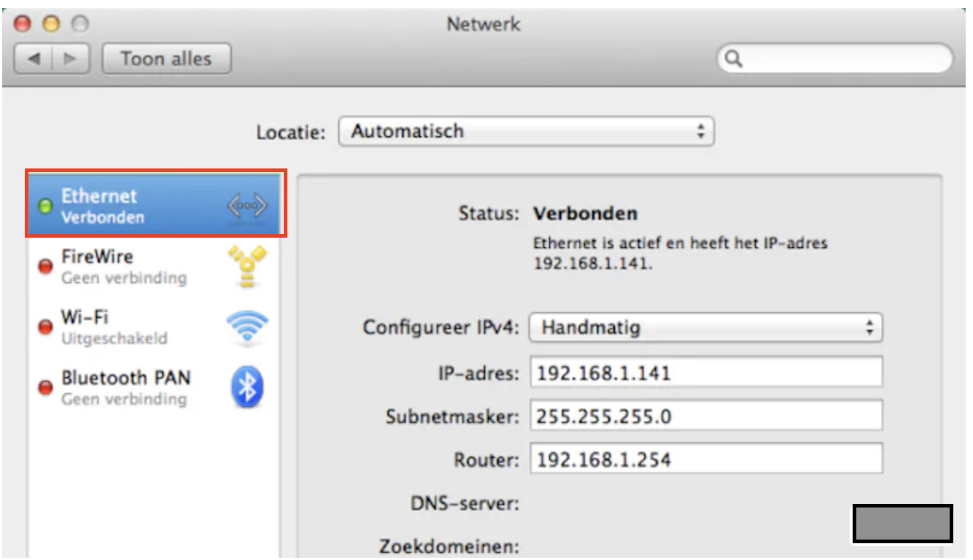The height and width of the screenshot is (560, 973).
Task: Click the green status dot next to Ethernet
Action: [44, 205]
